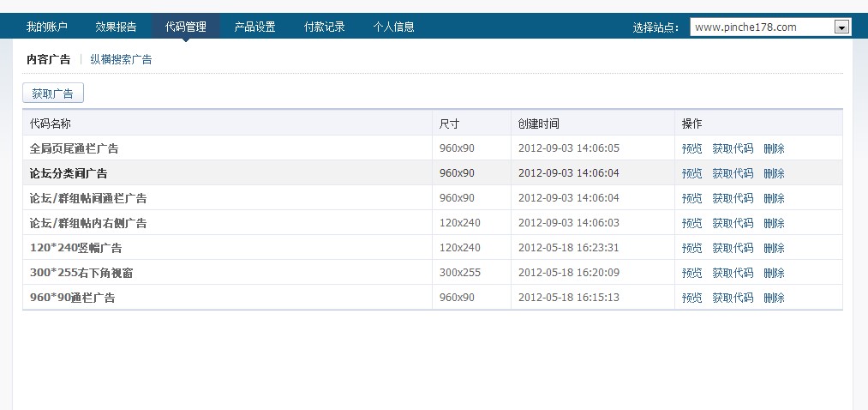The height and width of the screenshot is (410, 868).
Task: Click the 创建时间 column header
Action: click(538, 124)
